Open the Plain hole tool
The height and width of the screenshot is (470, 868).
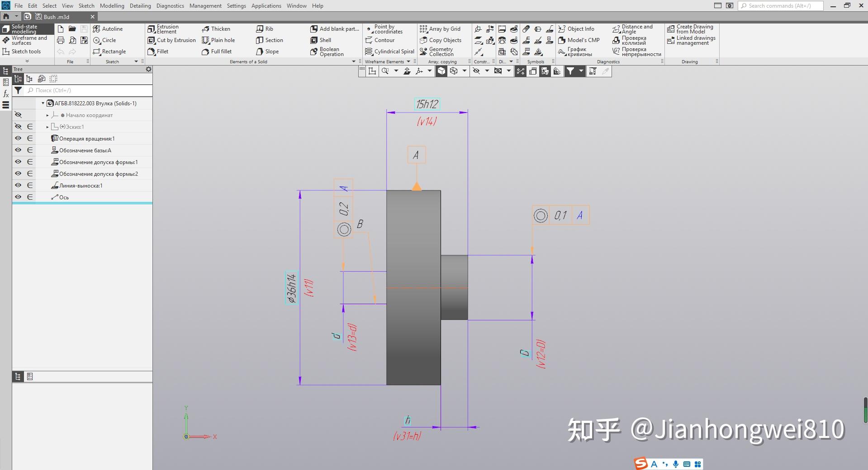click(220, 40)
